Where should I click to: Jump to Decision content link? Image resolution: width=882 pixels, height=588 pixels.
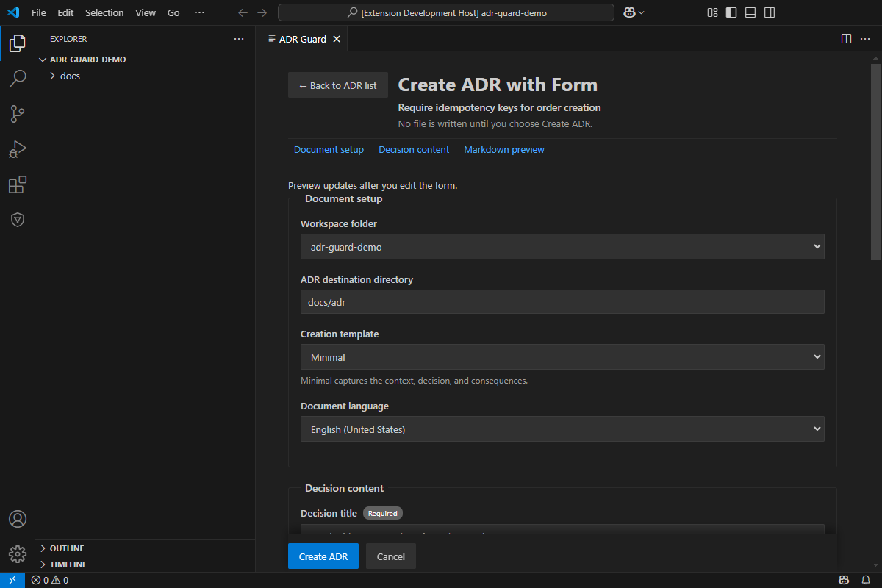point(414,149)
